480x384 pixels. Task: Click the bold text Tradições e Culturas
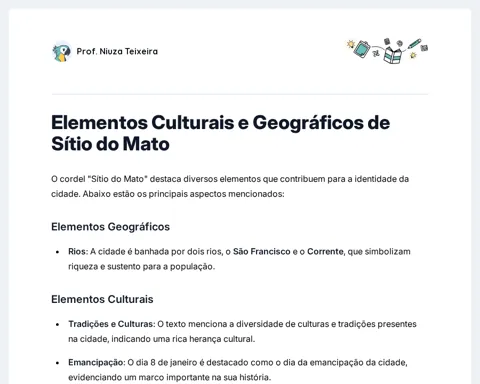110,324
